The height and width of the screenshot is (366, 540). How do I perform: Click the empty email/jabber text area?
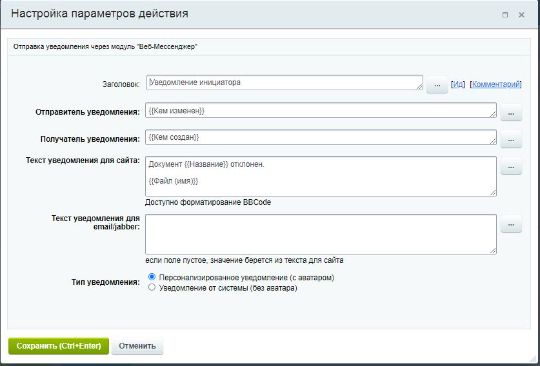pos(321,234)
